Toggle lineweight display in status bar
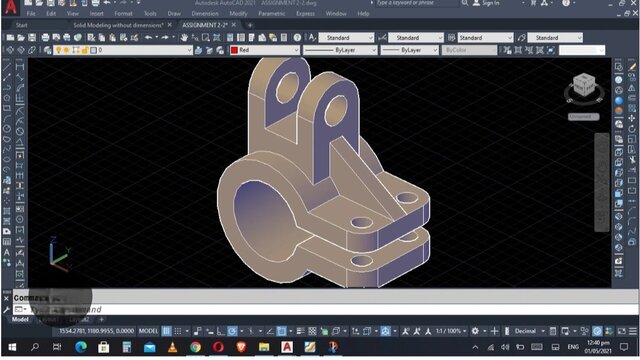This screenshot has height=360, width=640. tap(300, 331)
